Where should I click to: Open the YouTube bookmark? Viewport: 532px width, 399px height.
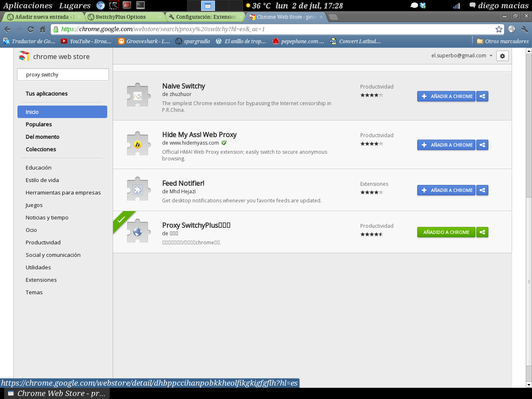[86, 41]
